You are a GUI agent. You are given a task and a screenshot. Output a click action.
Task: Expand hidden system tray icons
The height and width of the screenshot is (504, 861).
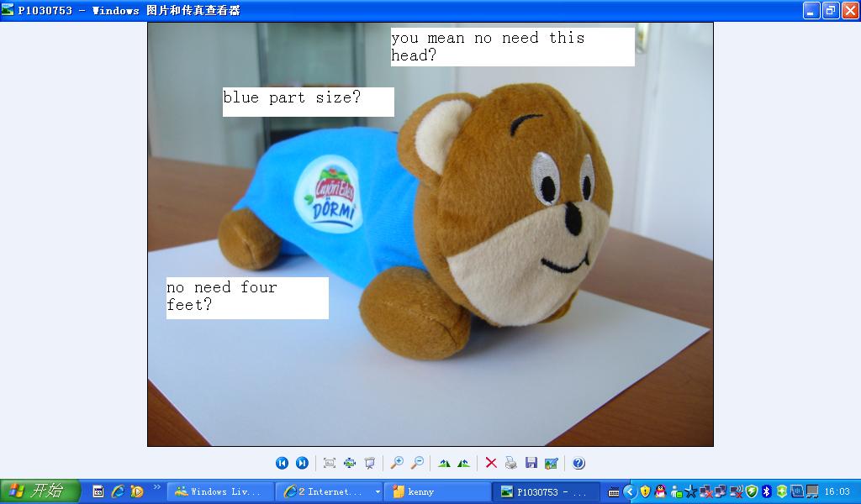pos(629,491)
